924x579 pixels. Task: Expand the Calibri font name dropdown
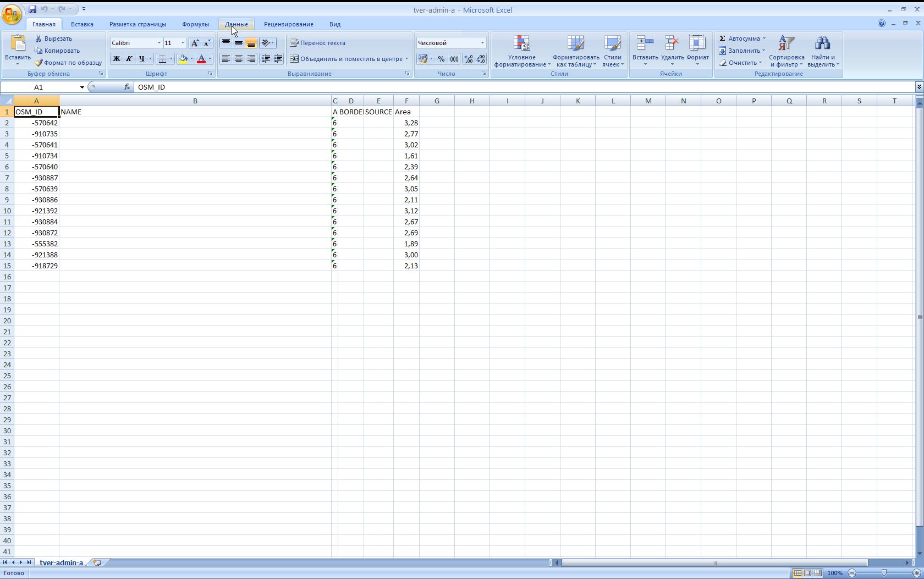pos(159,43)
